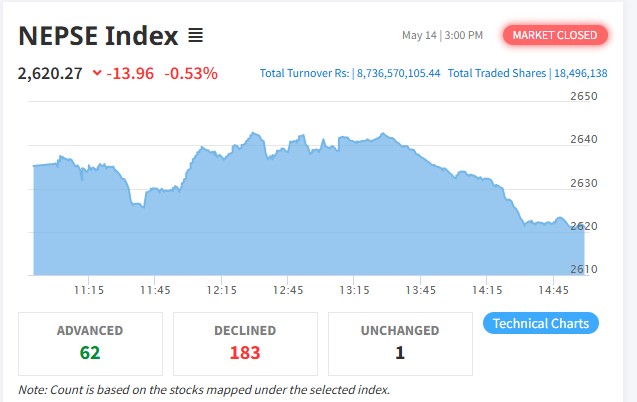Click the -13.96 point change value
Viewport: 637px width, 402px height.
pyautogui.click(x=130, y=73)
